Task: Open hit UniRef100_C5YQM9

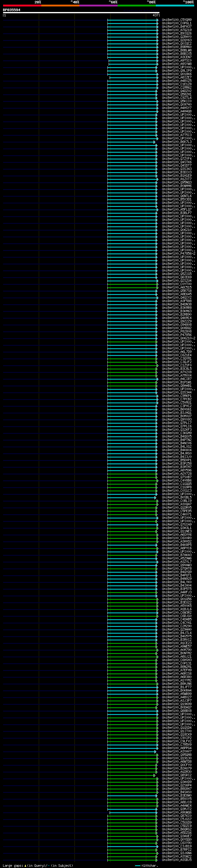Action: point(177,20)
